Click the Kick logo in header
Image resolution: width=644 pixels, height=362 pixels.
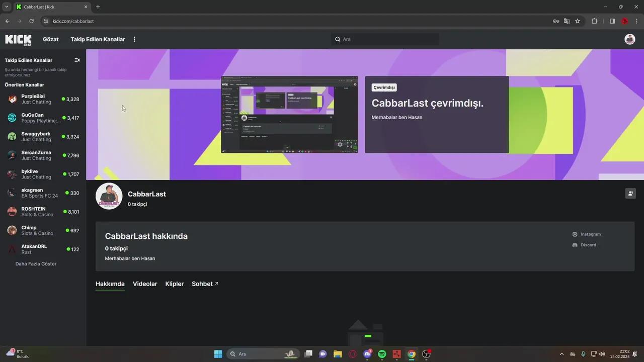[x=18, y=39]
